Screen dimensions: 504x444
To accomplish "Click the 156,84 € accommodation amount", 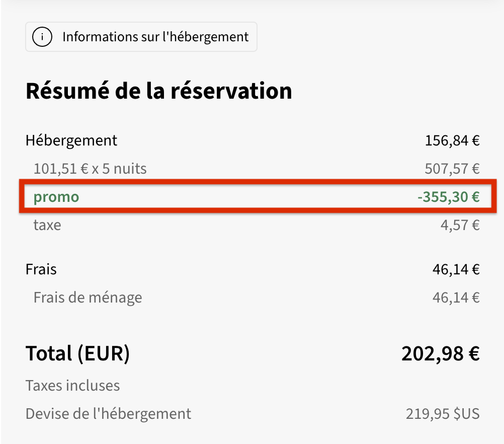I will click(x=452, y=140).
